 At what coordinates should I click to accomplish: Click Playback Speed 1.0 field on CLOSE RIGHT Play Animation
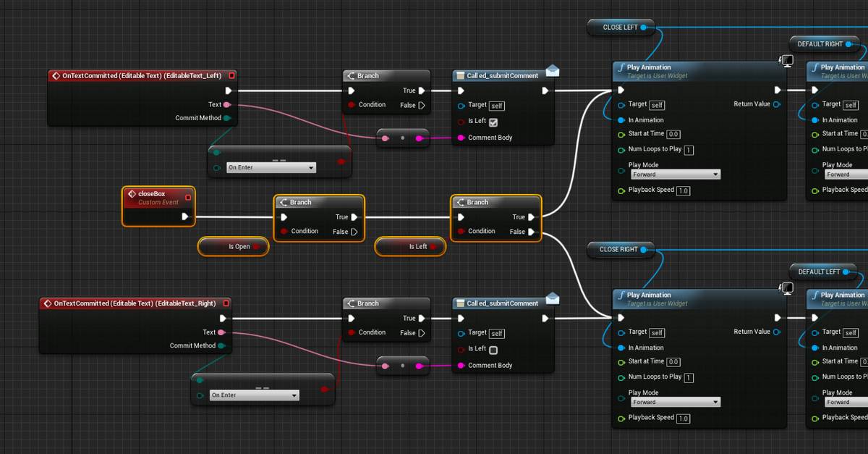684,418
